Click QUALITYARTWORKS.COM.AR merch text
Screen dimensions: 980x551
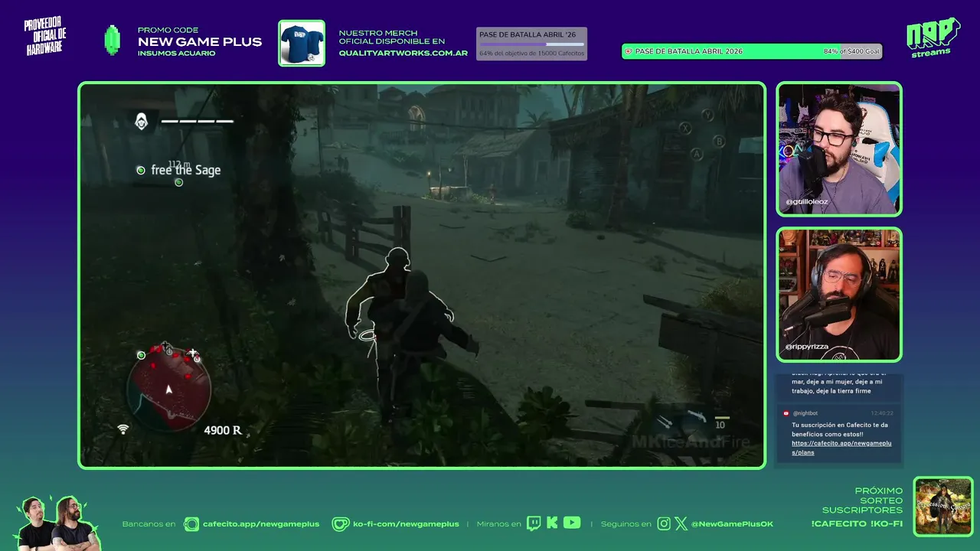(x=403, y=53)
